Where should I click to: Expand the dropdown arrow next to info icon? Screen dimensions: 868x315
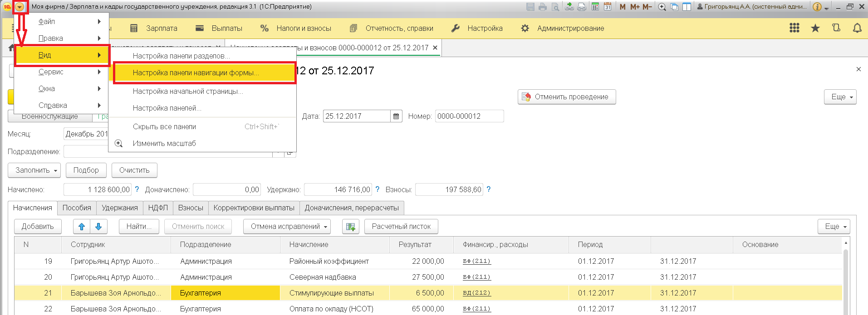tap(827, 8)
